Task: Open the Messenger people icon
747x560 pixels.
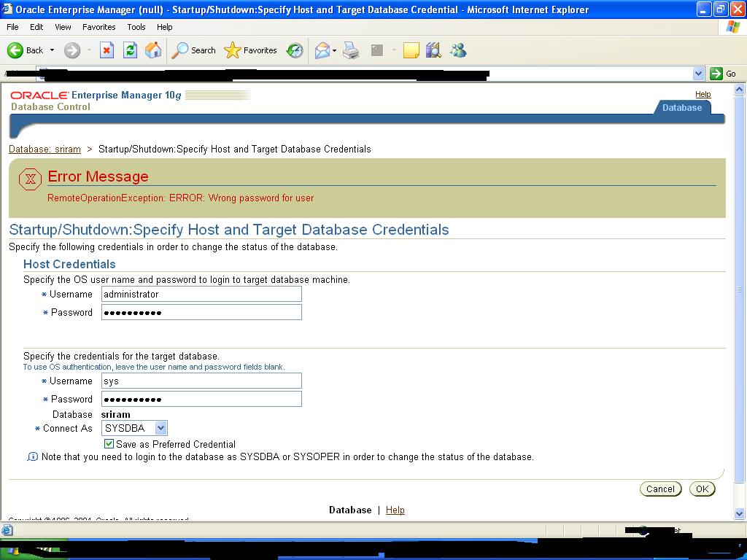Action: [x=458, y=50]
